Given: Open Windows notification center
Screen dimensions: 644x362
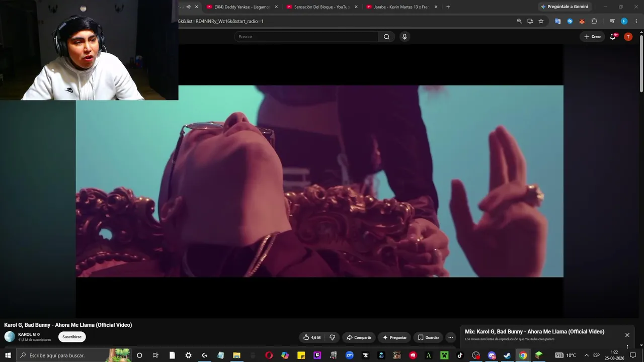Looking at the screenshot, I should tap(633, 355).
